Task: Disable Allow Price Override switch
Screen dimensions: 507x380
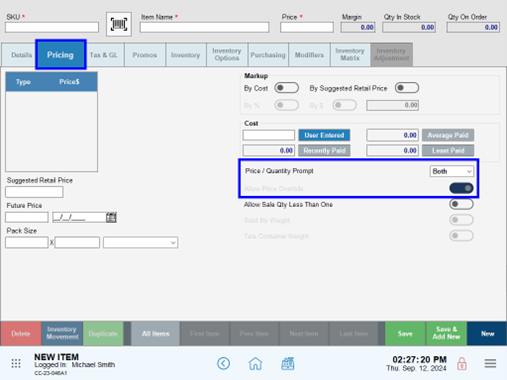Action: coord(461,188)
